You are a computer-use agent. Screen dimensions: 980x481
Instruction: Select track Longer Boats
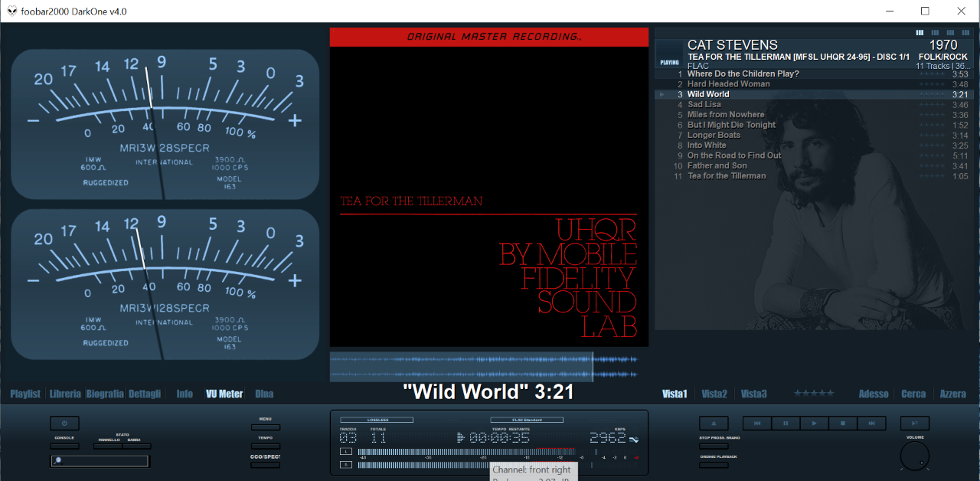[813, 135]
